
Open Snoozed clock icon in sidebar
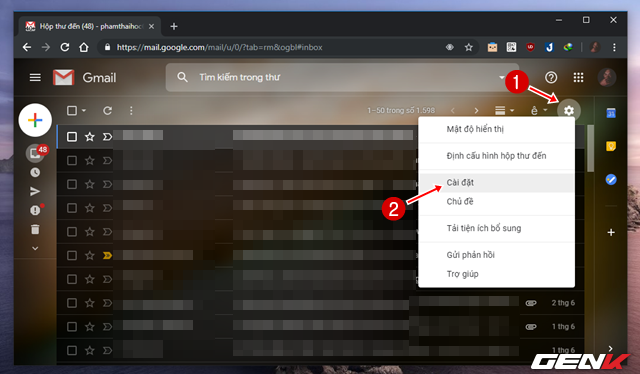35,172
